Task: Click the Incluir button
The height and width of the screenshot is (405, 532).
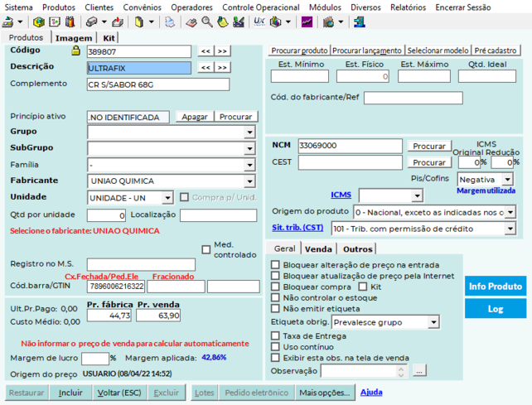Action: point(70,393)
